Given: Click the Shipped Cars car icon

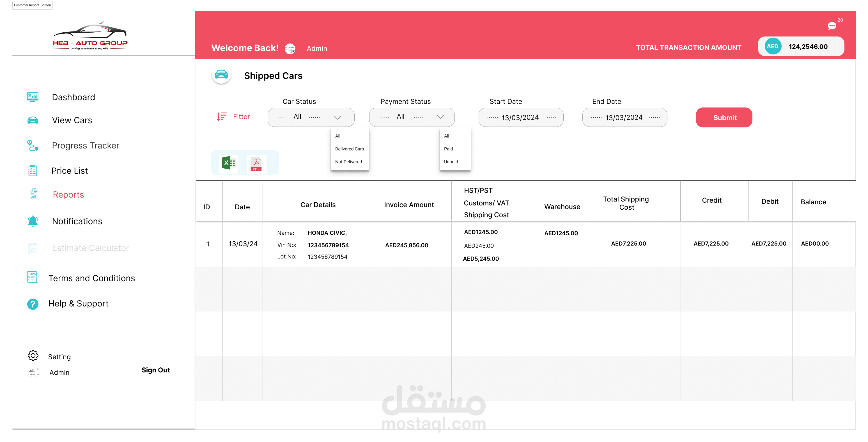Looking at the screenshot, I should coord(221,75).
